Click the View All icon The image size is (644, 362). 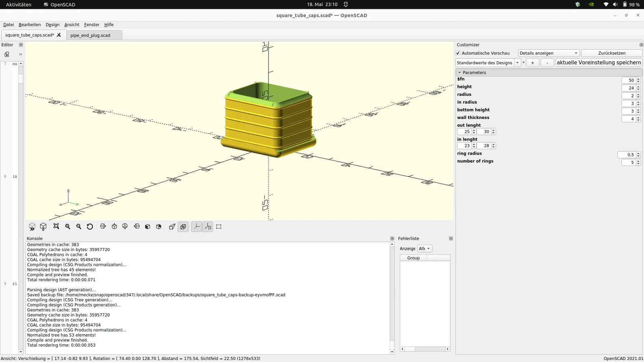point(56,227)
